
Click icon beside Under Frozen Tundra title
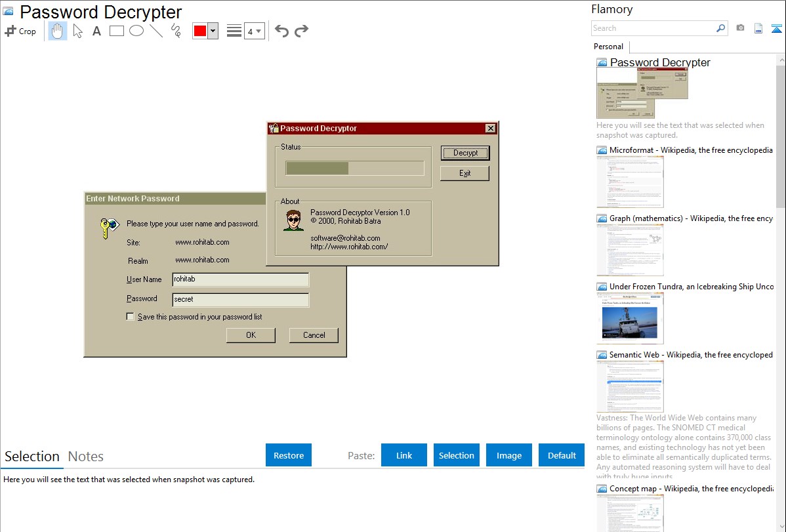602,287
